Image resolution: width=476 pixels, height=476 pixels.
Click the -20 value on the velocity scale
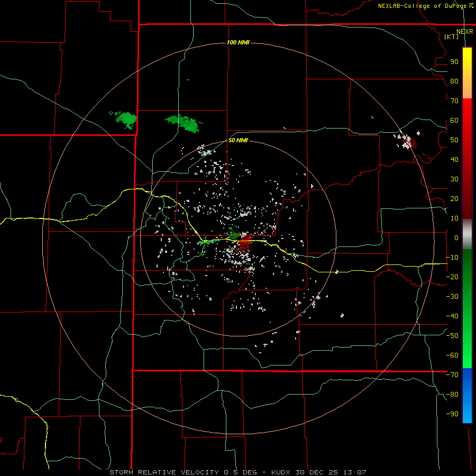[x=452, y=277]
